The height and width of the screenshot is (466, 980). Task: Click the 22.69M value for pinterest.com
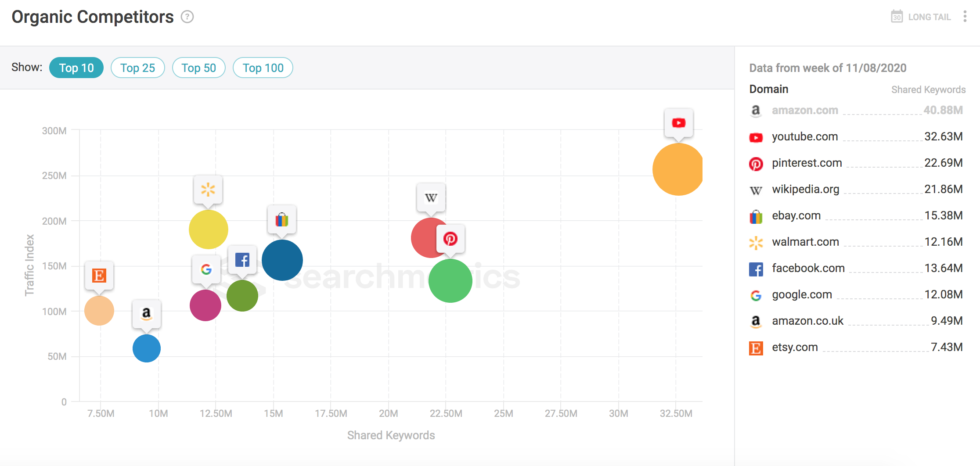pyautogui.click(x=944, y=163)
